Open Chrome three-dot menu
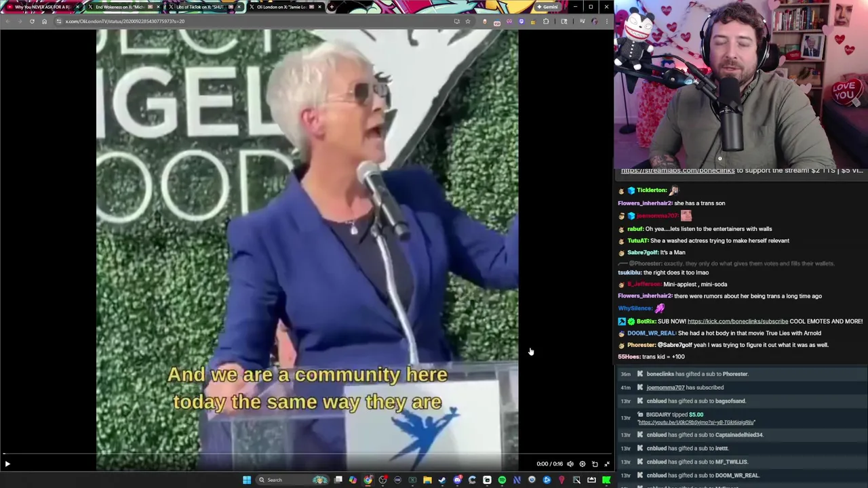The image size is (868, 488). point(607,21)
